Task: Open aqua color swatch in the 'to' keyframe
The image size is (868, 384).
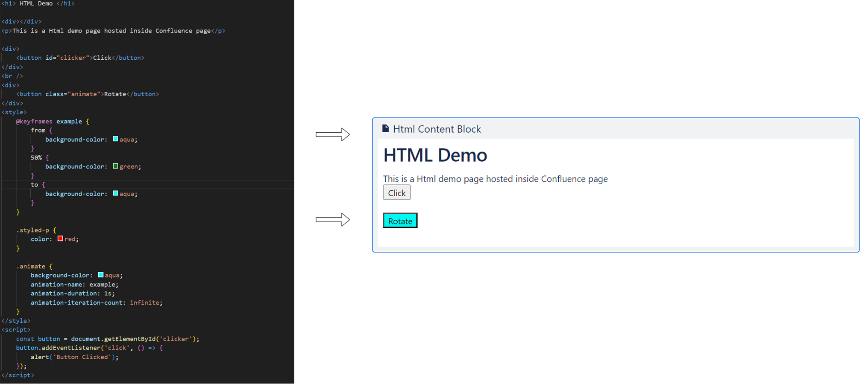Action: [x=115, y=193]
